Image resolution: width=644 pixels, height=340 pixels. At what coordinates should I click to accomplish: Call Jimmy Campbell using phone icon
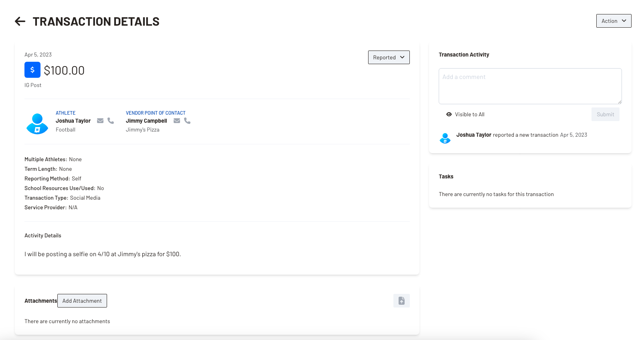[187, 121]
